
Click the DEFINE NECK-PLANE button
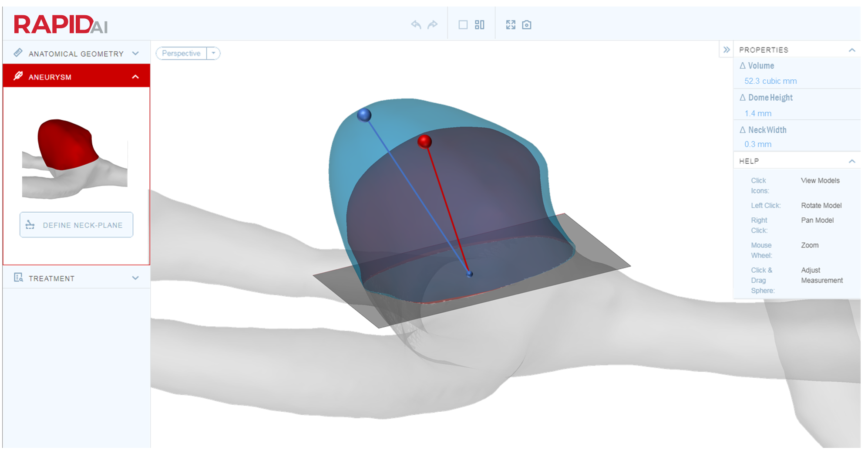click(x=76, y=225)
